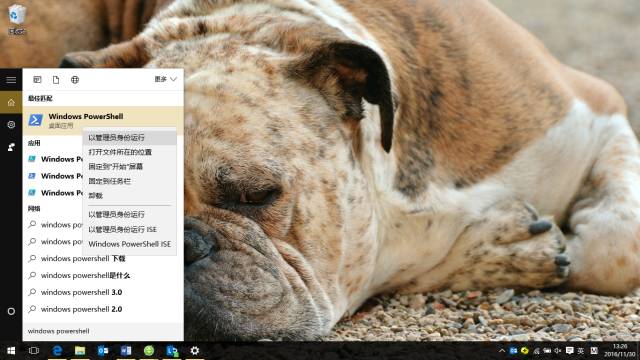This screenshot has width=640, height=360.
Task: Open the clock and date flyout
Action: click(x=620, y=350)
